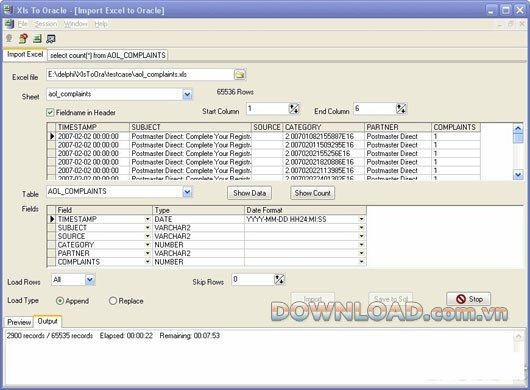Click the Output pane scroll up arrow
This screenshot has width=530, height=390.
pyautogui.click(x=519, y=336)
